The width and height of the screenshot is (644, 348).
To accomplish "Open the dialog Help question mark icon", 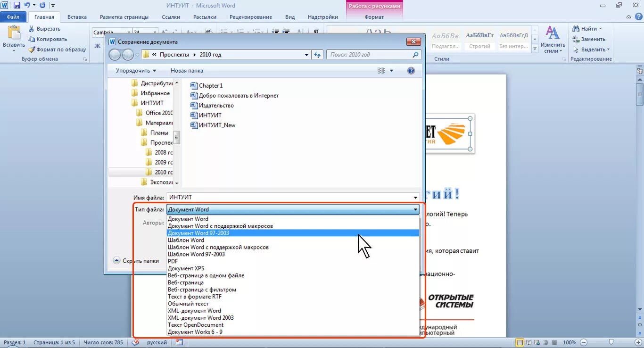I will pos(411,71).
